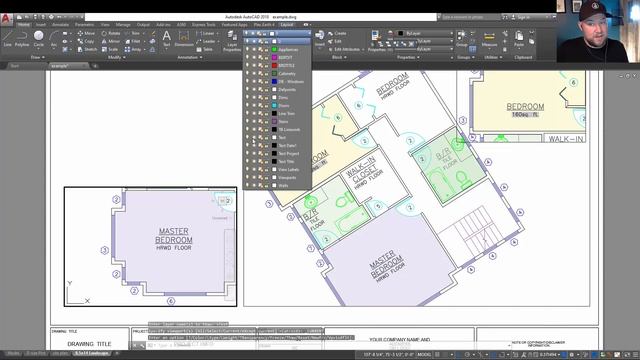Switch to the Output ribbon tab
Viewport: 640px width, 360px height.
coord(143,25)
